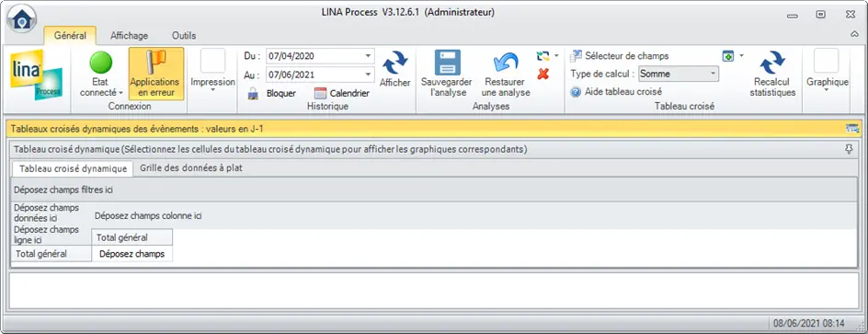
Task: Click the Sauvegarder l'analyse floppy icon
Action: (447, 62)
